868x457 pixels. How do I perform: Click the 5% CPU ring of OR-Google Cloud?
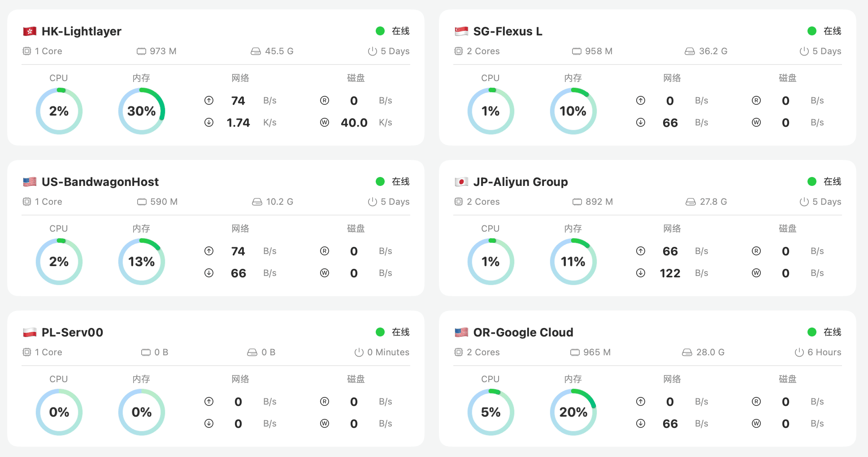tap(491, 412)
